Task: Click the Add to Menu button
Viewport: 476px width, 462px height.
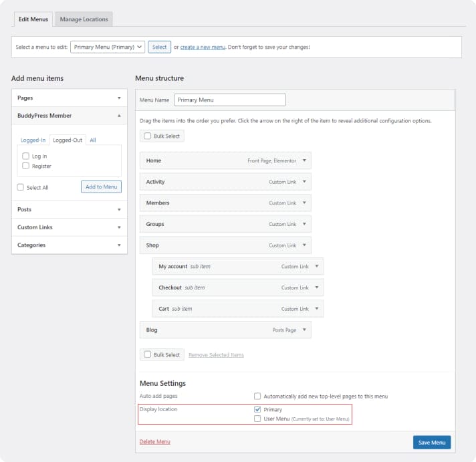Action: (101, 187)
